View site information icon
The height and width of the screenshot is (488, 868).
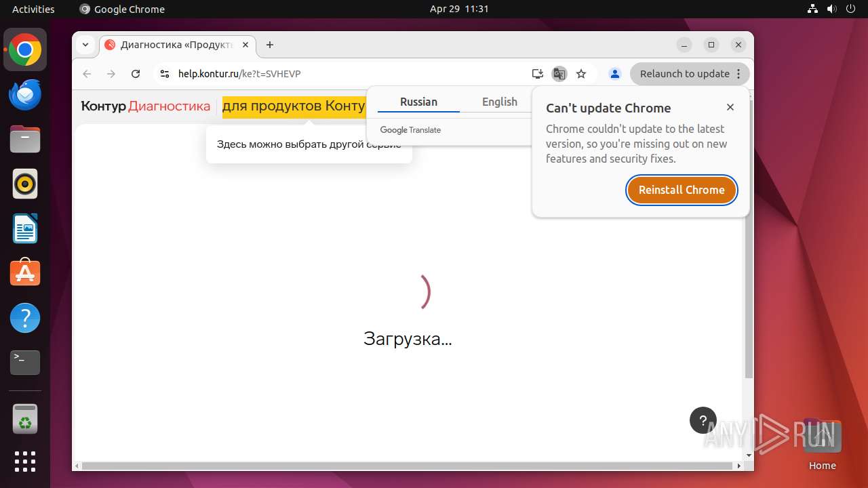[164, 74]
